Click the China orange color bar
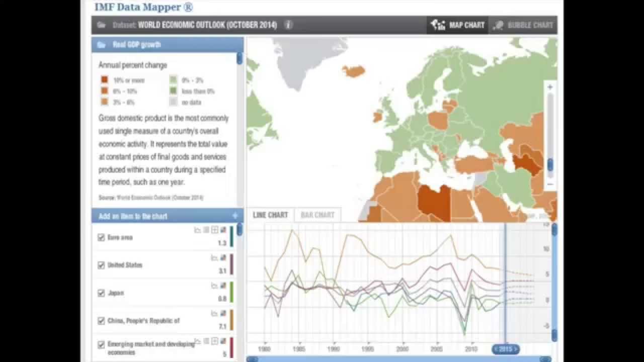The height and width of the screenshot is (362, 644). pyautogui.click(x=231, y=320)
